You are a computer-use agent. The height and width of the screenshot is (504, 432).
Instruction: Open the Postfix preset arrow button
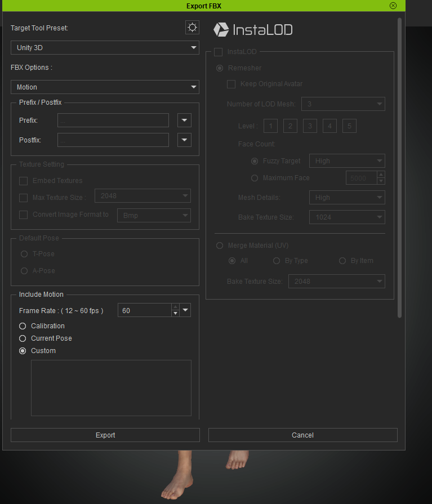184,140
